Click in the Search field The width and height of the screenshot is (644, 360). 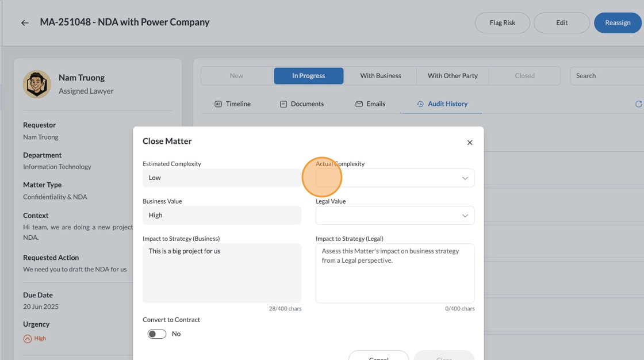pyautogui.click(x=607, y=76)
